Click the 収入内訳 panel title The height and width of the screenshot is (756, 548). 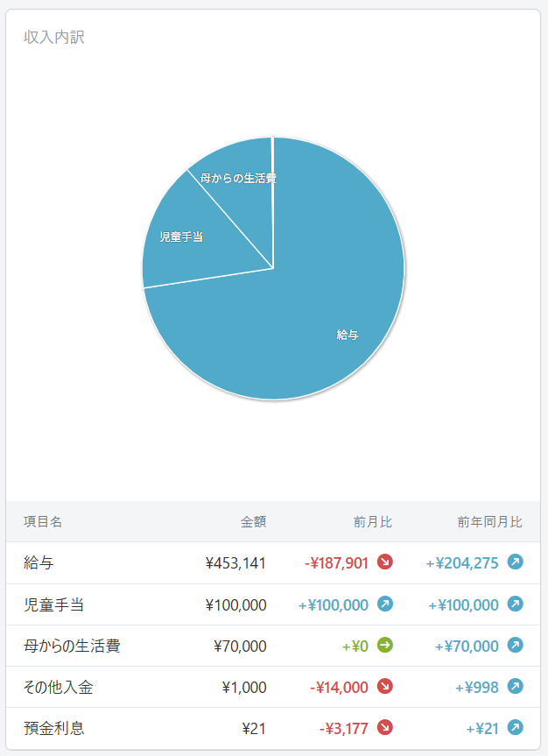54,38
